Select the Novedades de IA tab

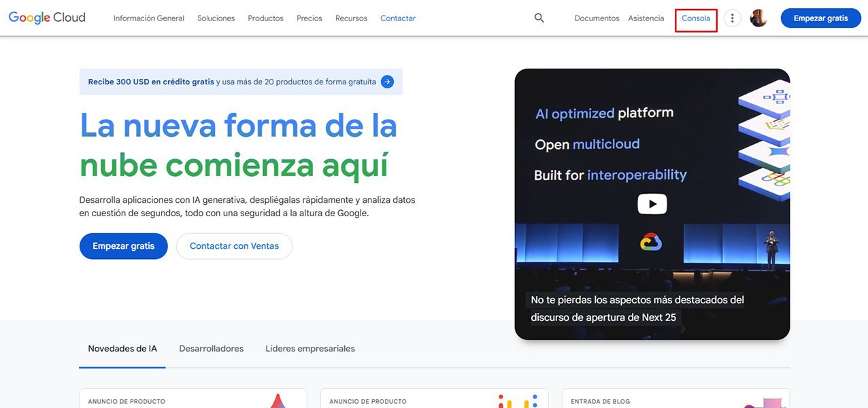click(122, 348)
